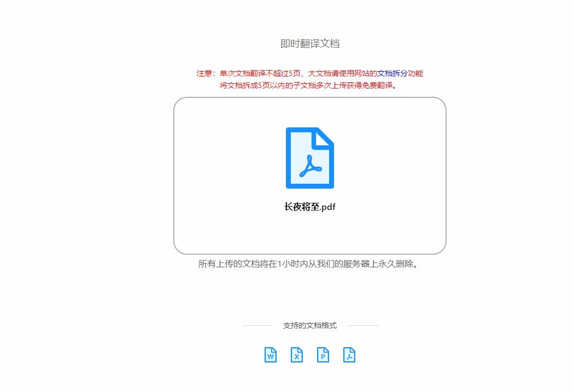This screenshot has width=574, height=392.
Task: Click the top border of the upload box
Action: click(x=310, y=98)
